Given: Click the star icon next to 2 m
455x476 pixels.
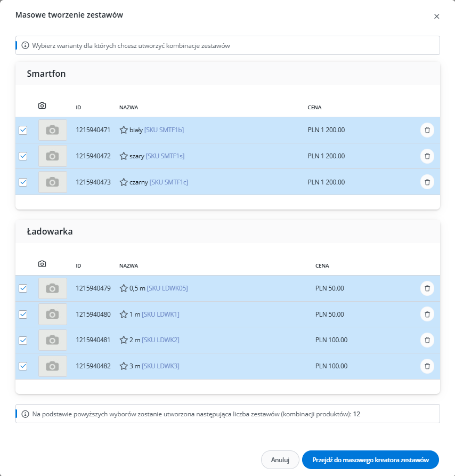Looking at the screenshot, I should 124,340.
